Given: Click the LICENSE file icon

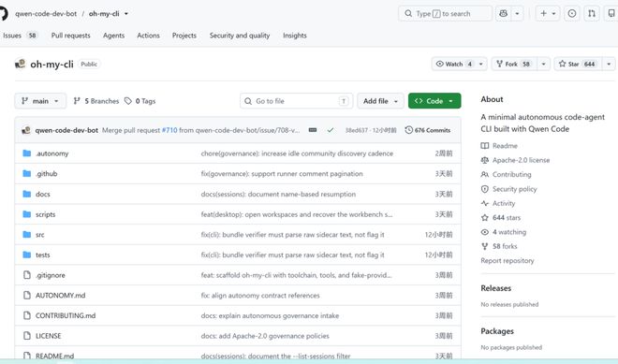Looking at the screenshot, I should tap(27, 336).
